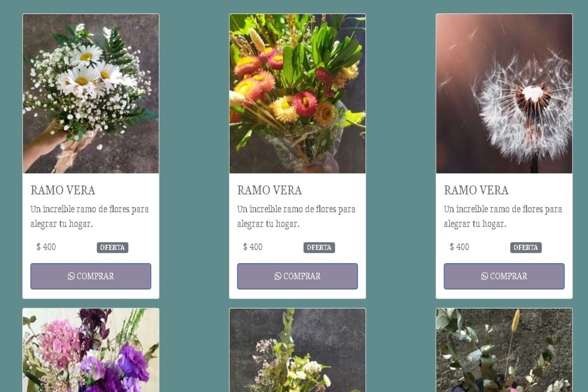Click WhatsApp icon on colorful strawflower card's button
Viewport: 588px width, 392px height.
coord(278,276)
